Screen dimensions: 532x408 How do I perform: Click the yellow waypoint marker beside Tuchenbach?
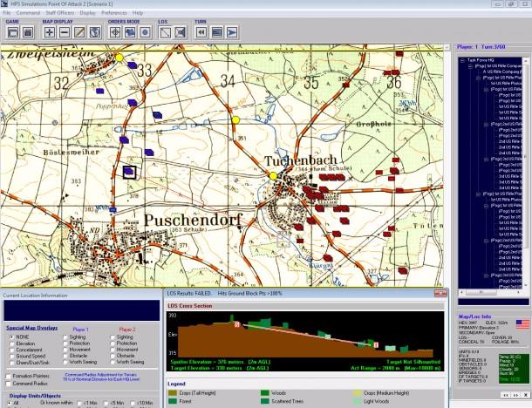click(x=273, y=176)
